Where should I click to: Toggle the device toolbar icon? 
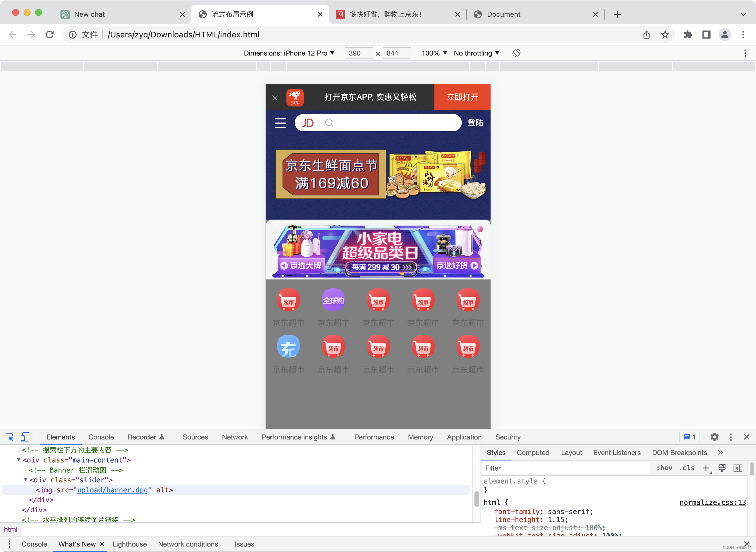click(x=25, y=437)
